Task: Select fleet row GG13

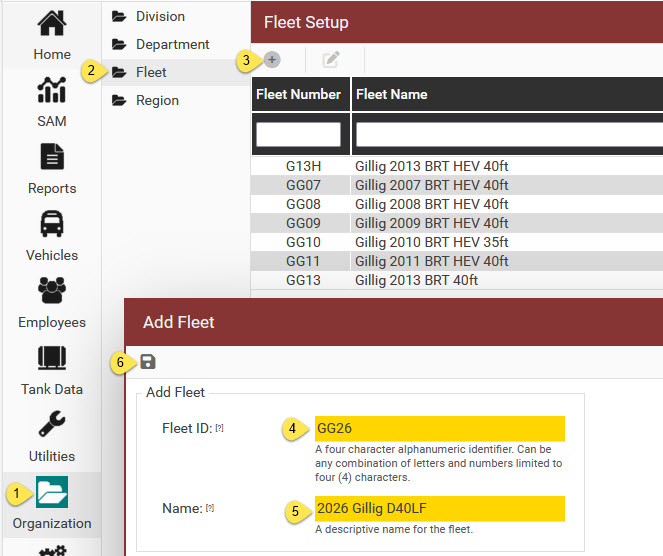Action: coord(457,280)
